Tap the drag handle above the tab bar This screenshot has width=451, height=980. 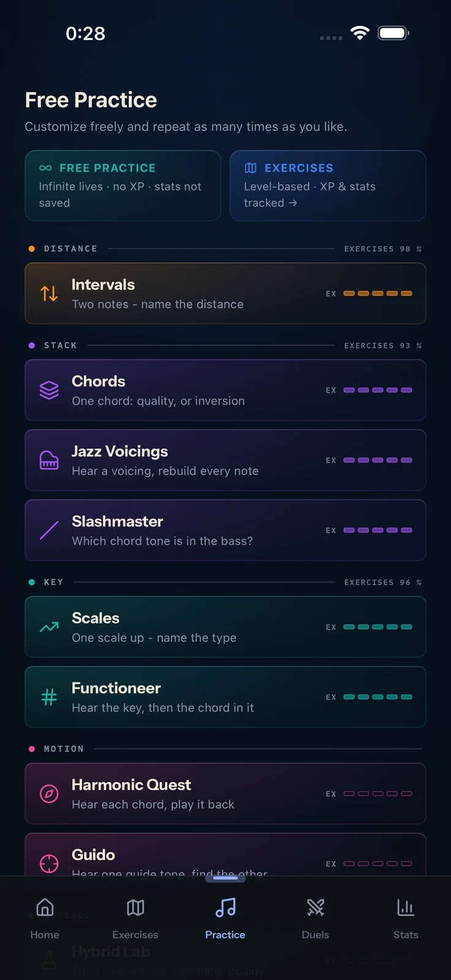(225, 878)
